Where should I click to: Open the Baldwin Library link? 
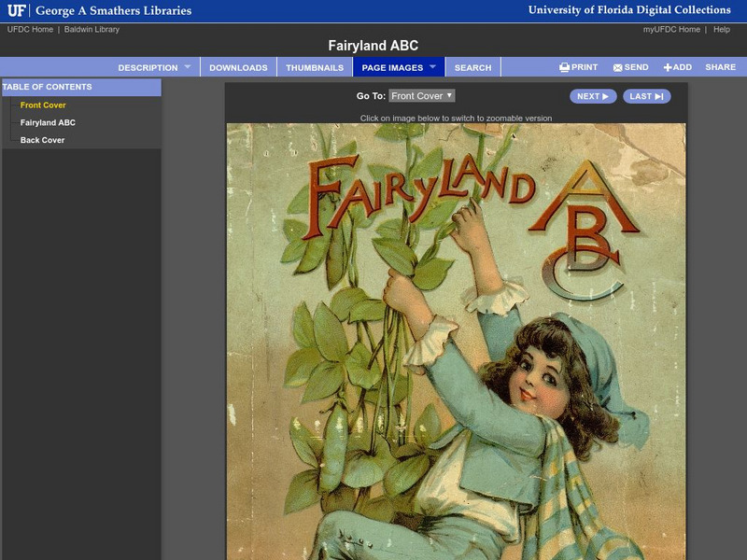point(93,28)
